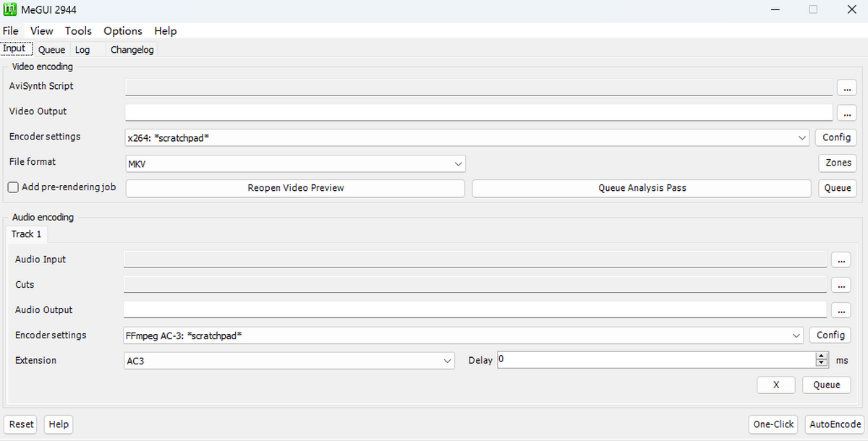The width and height of the screenshot is (868, 441).
Task: Click the Audio Output text field
Action: pyautogui.click(x=475, y=309)
